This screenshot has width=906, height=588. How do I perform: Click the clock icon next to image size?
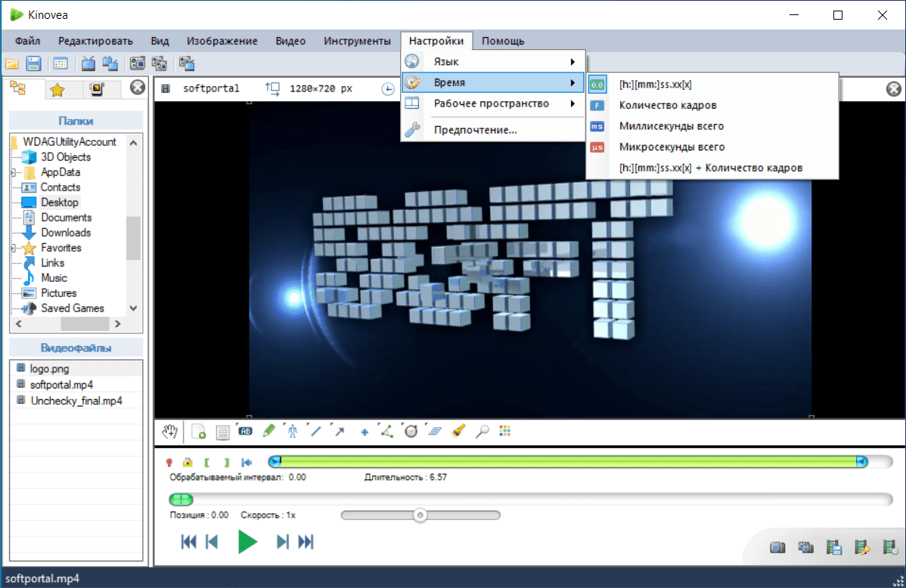click(388, 89)
